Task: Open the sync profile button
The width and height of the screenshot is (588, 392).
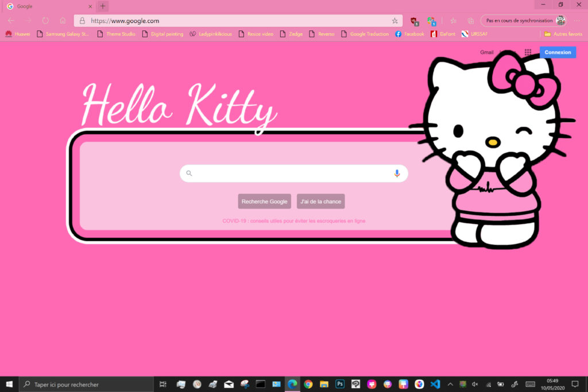Action: (524, 21)
